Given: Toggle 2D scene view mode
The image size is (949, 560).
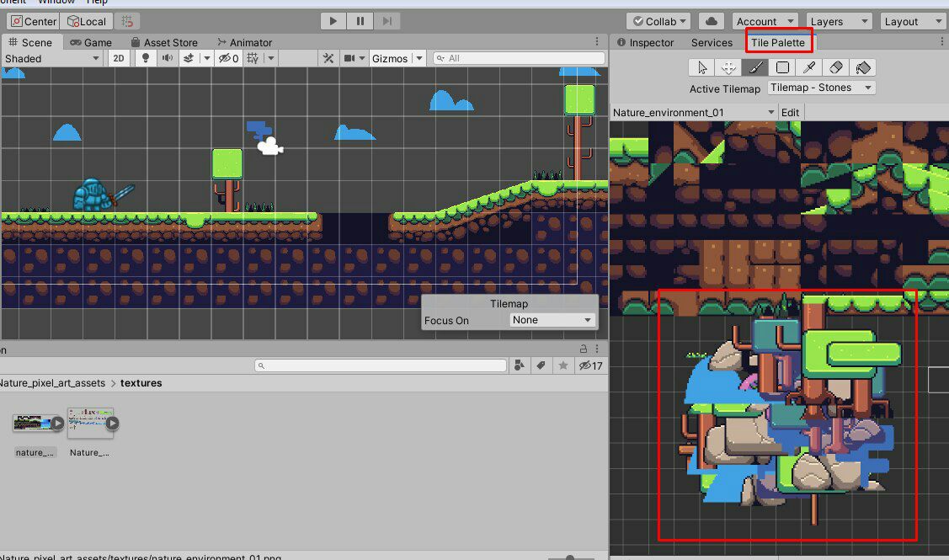Looking at the screenshot, I should (119, 58).
